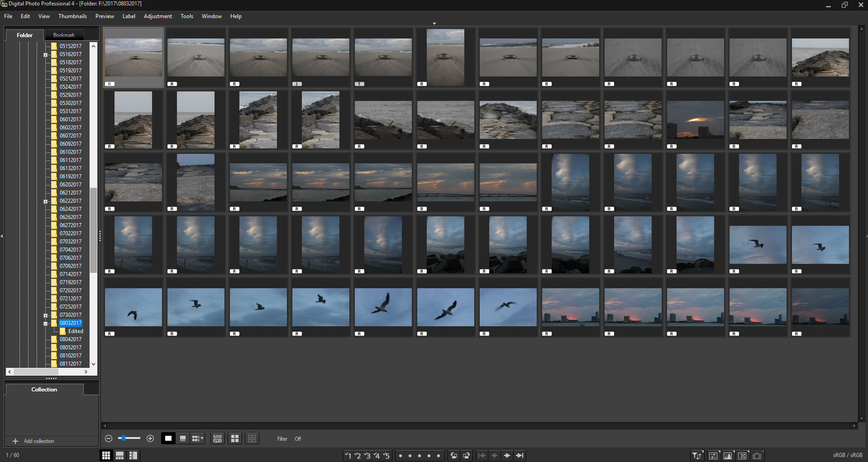Click the filter/sort funnel icon
Screen dimensions: 868x462
pyautogui.click(x=696, y=456)
